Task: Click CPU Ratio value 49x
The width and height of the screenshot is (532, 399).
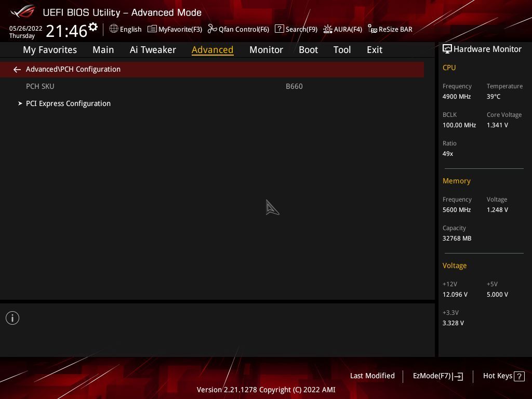Action: 447,153
